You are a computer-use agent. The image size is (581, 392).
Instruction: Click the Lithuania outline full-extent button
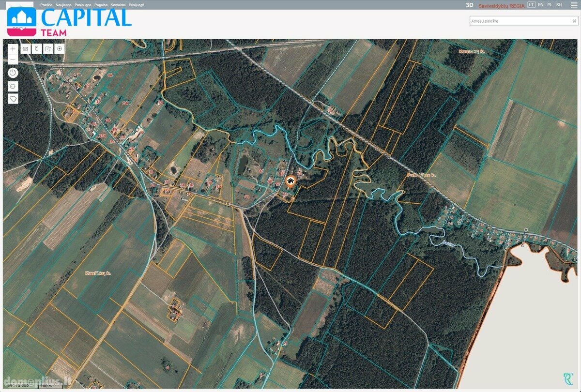13,98
